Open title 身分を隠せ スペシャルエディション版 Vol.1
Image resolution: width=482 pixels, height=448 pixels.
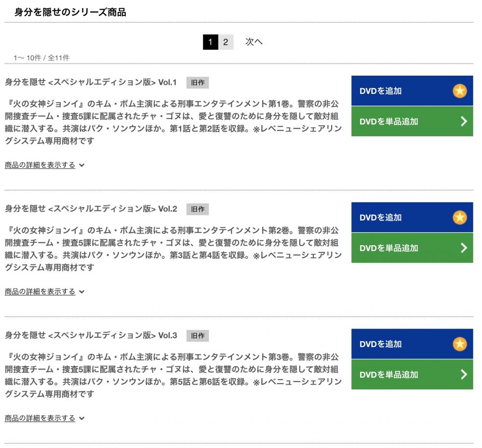click(x=91, y=82)
